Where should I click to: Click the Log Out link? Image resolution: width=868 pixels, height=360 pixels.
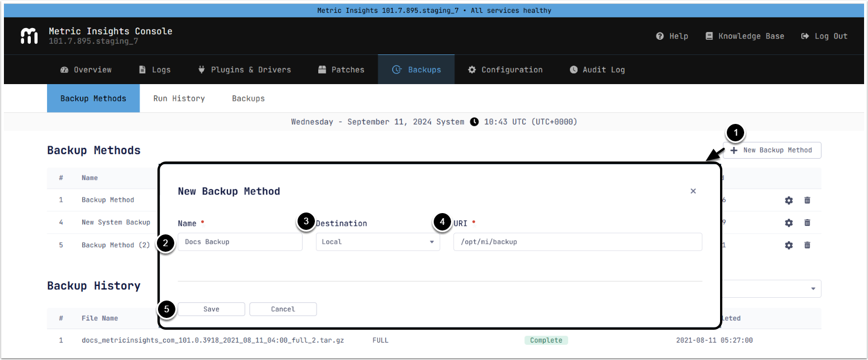(x=824, y=36)
